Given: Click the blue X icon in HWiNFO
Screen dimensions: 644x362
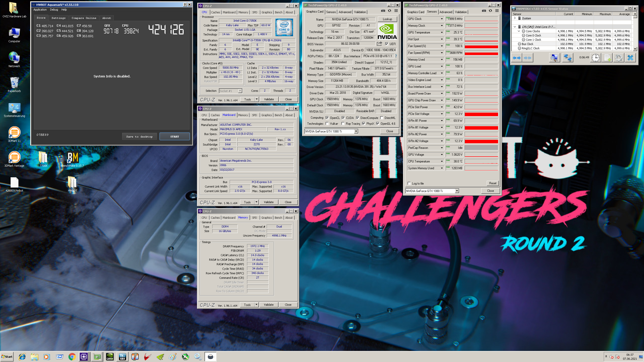Looking at the screenshot, I should [630, 58].
